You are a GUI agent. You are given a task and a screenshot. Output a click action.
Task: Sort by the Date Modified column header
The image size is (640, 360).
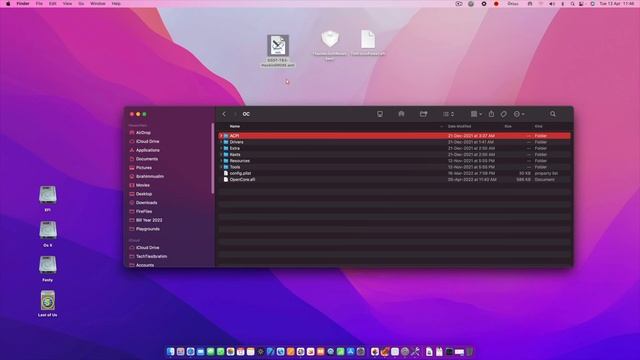click(x=459, y=126)
